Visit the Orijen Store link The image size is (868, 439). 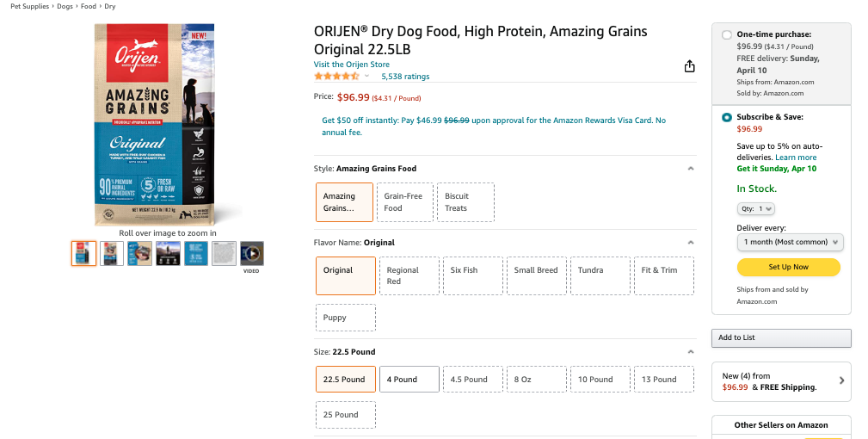point(351,65)
